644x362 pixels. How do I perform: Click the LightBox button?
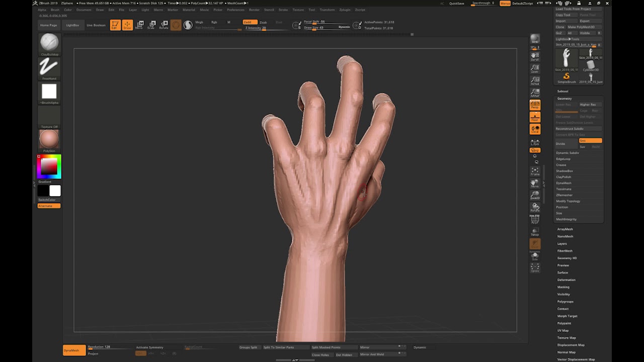point(72,25)
